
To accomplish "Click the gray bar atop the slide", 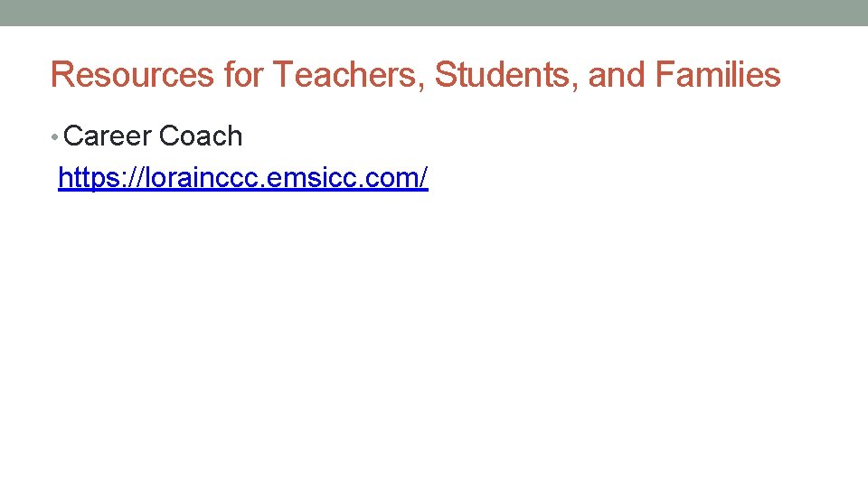I will coord(434,13).
